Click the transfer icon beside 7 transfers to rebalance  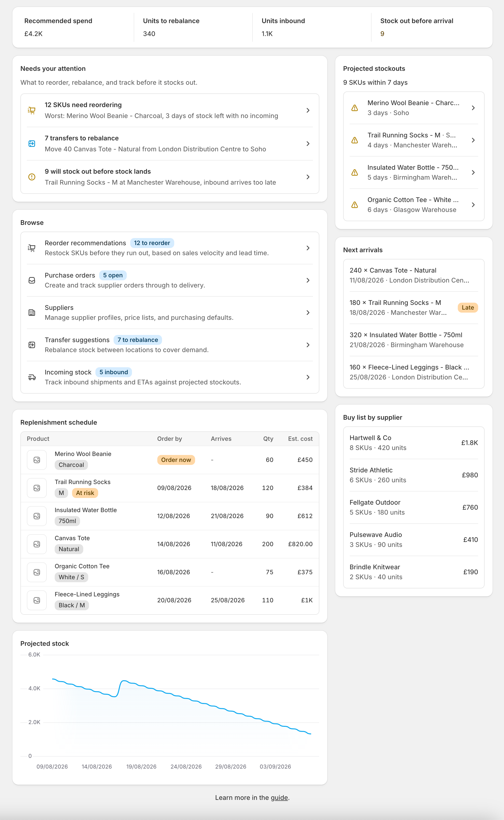[32, 144]
